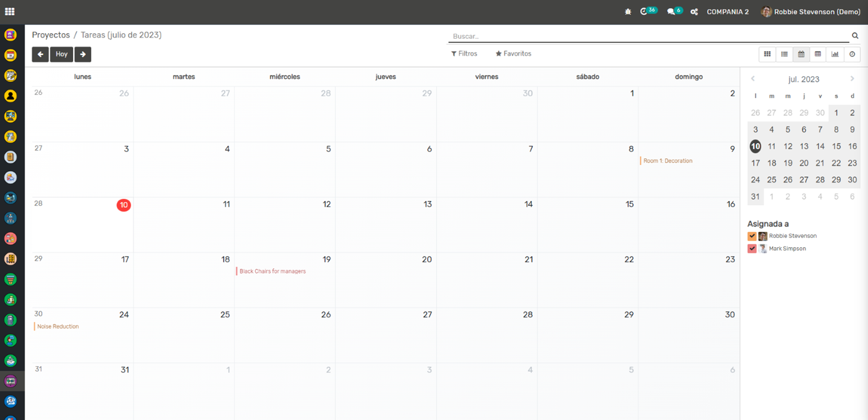
Task: Uncheck Mark Simpson assignee filter
Action: (x=752, y=249)
